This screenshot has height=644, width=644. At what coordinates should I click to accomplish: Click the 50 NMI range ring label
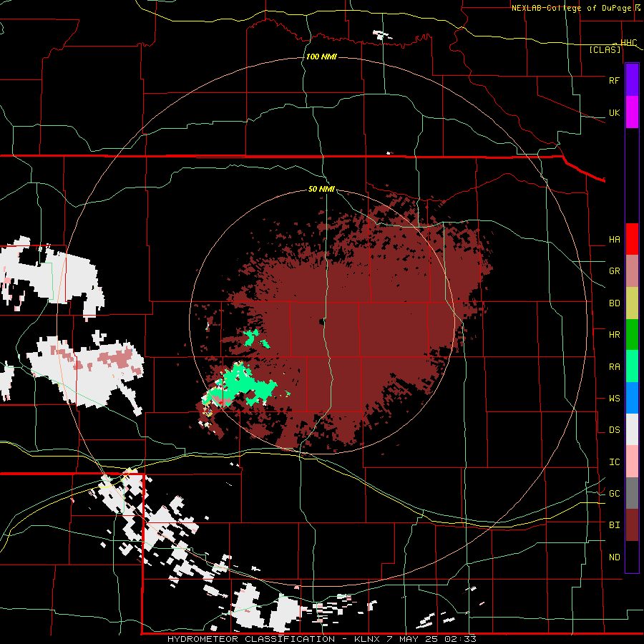pyautogui.click(x=321, y=190)
